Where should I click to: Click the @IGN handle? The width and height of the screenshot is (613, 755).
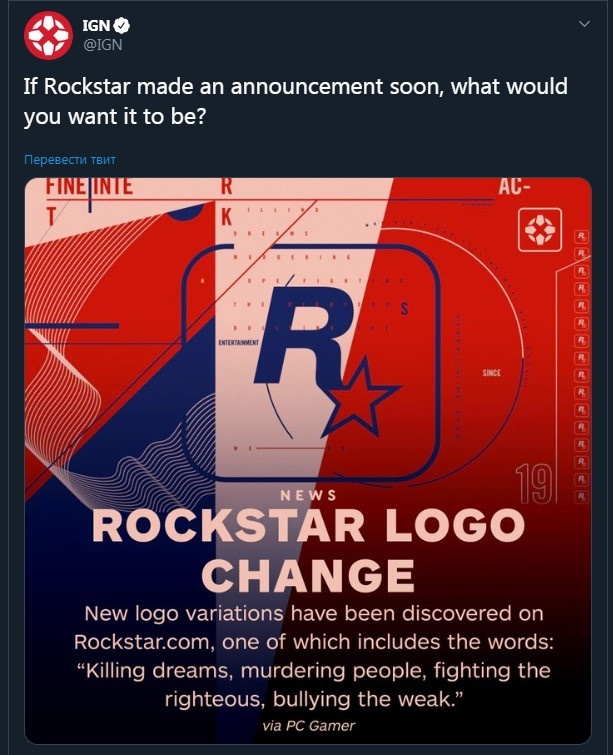point(103,45)
